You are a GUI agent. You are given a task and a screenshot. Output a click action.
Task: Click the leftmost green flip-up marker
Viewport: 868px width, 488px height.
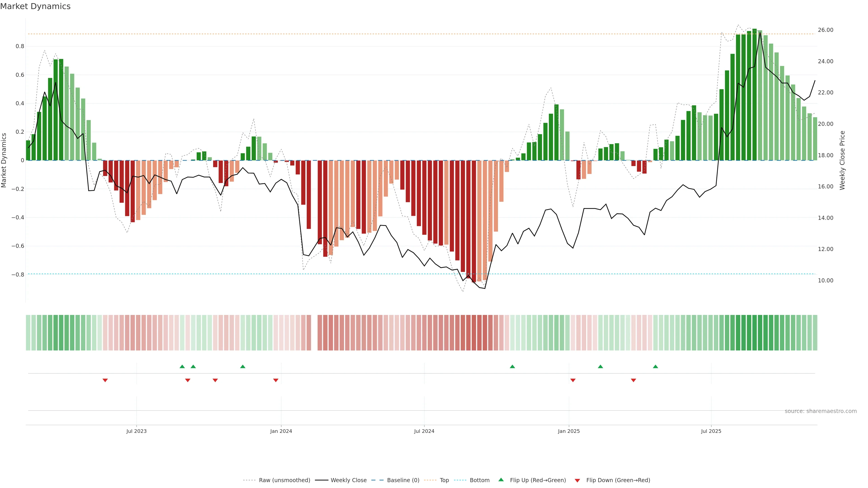[182, 366]
